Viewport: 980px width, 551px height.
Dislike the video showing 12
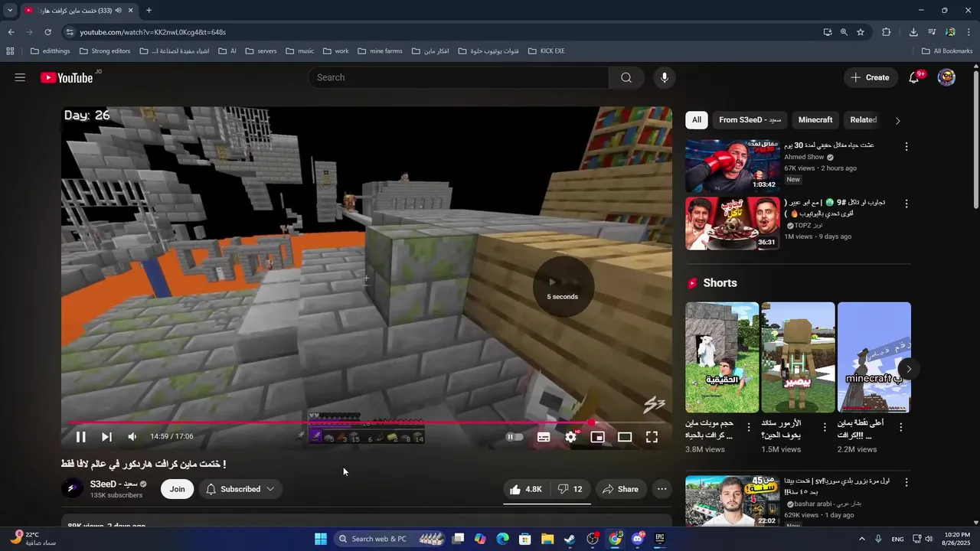click(x=570, y=489)
